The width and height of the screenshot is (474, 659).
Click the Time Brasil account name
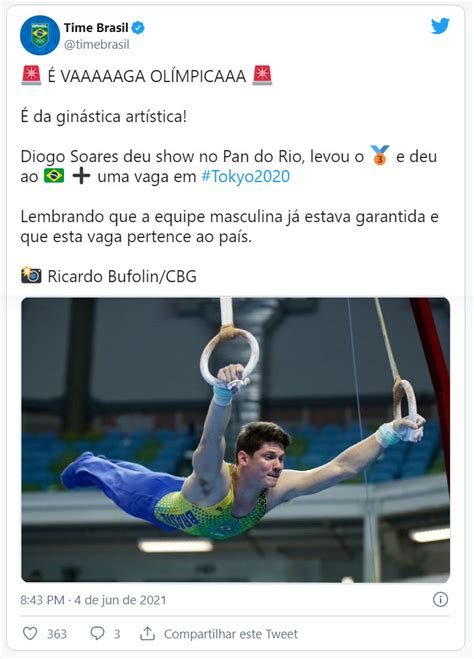click(x=96, y=28)
